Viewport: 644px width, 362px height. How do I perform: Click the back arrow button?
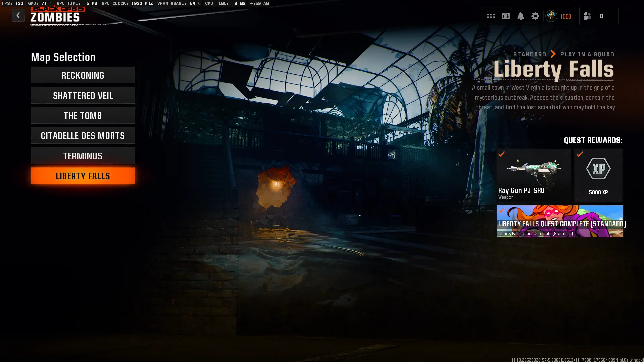[18, 15]
